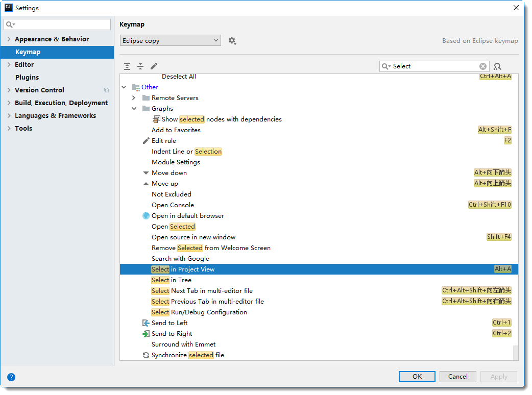532x395 pixels.
Task: Click Find Actions by Shortcut icon
Action: [498, 66]
